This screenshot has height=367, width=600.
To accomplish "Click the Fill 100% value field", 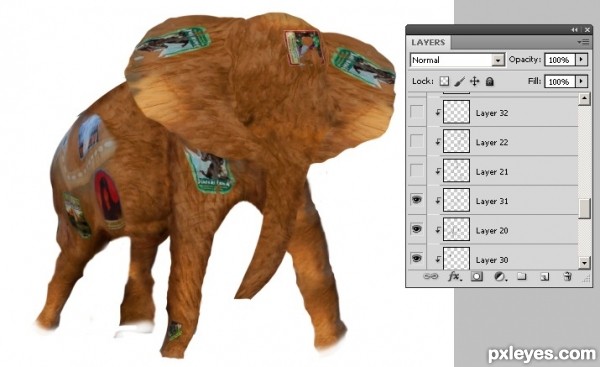I will 560,82.
